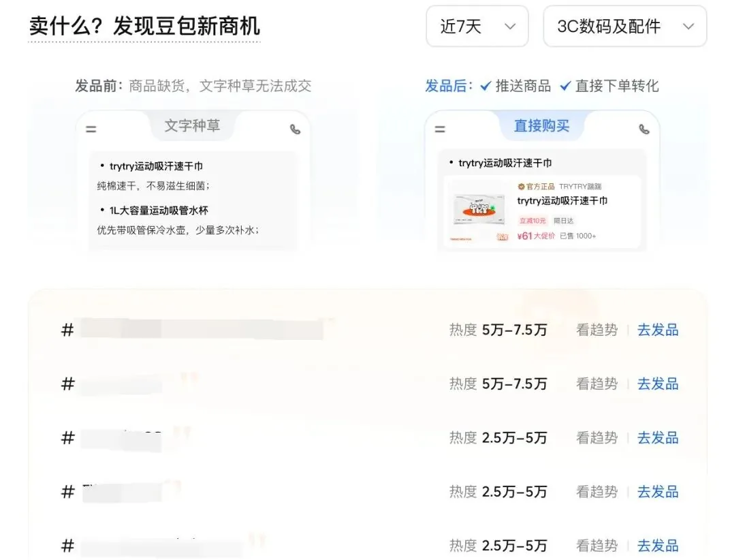Click the 直接下单转化 checkmark

coord(565,86)
